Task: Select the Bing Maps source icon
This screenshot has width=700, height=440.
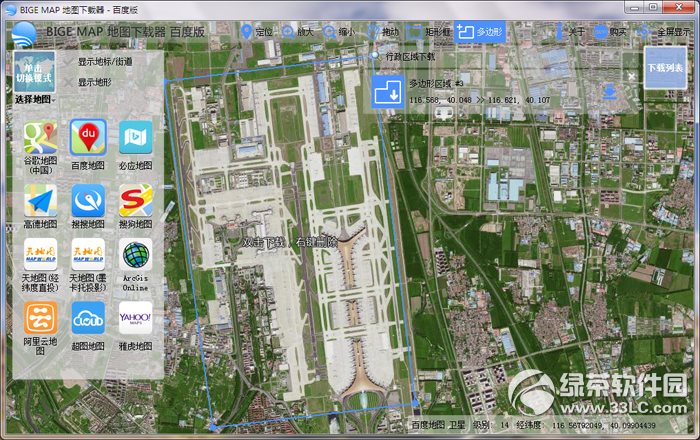Action: [135, 137]
